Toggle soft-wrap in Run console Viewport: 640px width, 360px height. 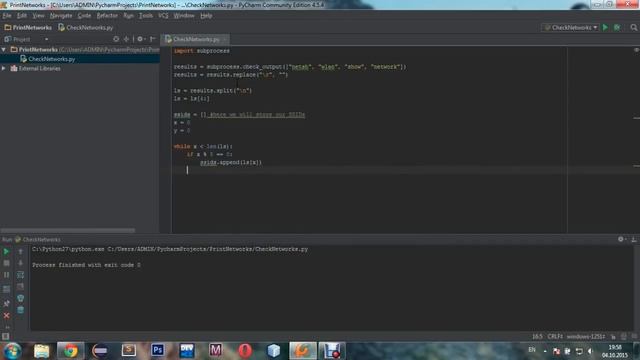[x=20, y=275]
